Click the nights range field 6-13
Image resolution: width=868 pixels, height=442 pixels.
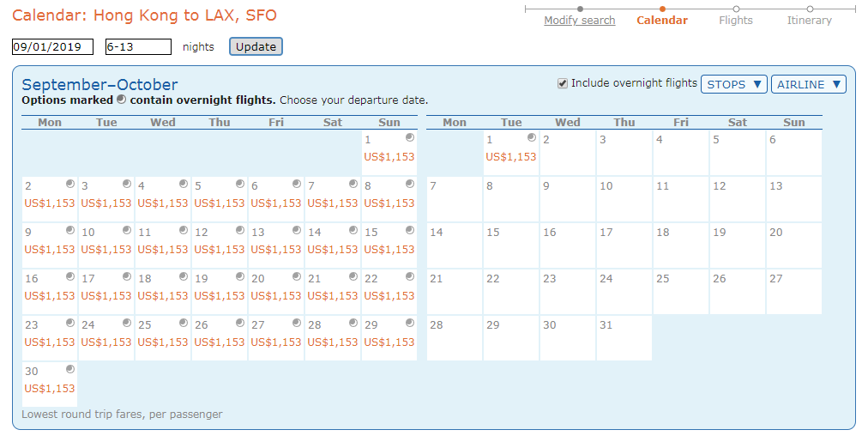tap(138, 46)
